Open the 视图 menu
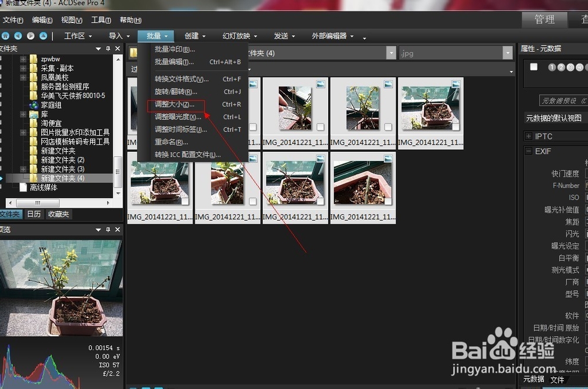Viewport: 588px width, 389px height. tap(71, 20)
